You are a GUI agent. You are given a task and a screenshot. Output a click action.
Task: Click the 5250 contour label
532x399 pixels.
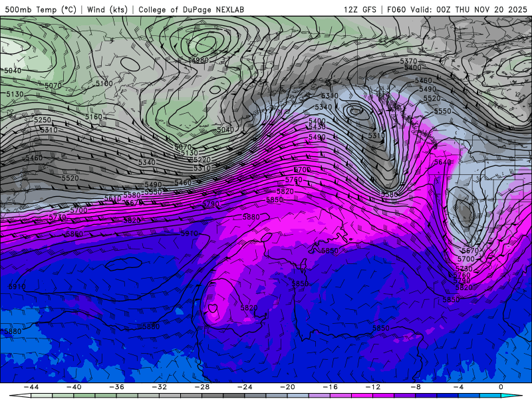43,120
